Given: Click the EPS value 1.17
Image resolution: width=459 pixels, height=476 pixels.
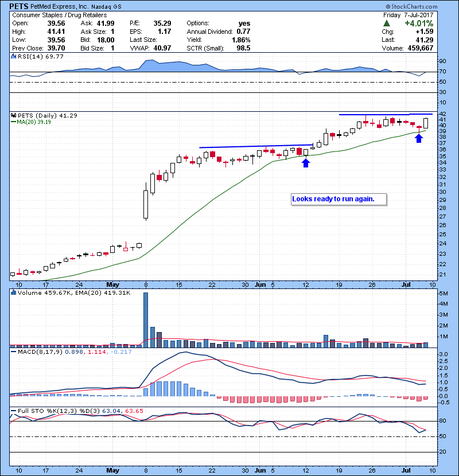Looking at the screenshot, I should coord(164,32).
